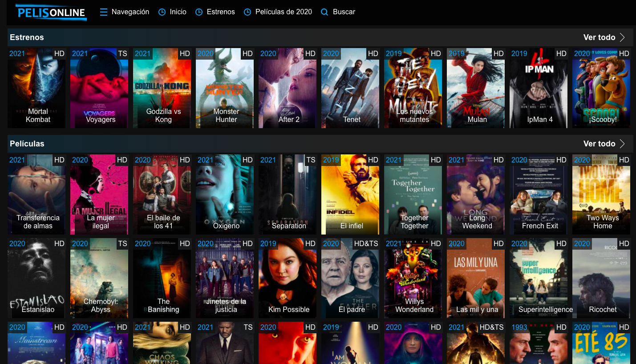Select El baile de los 41 poster
The width and height of the screenshot is (636, 364).
click(162, 194)
